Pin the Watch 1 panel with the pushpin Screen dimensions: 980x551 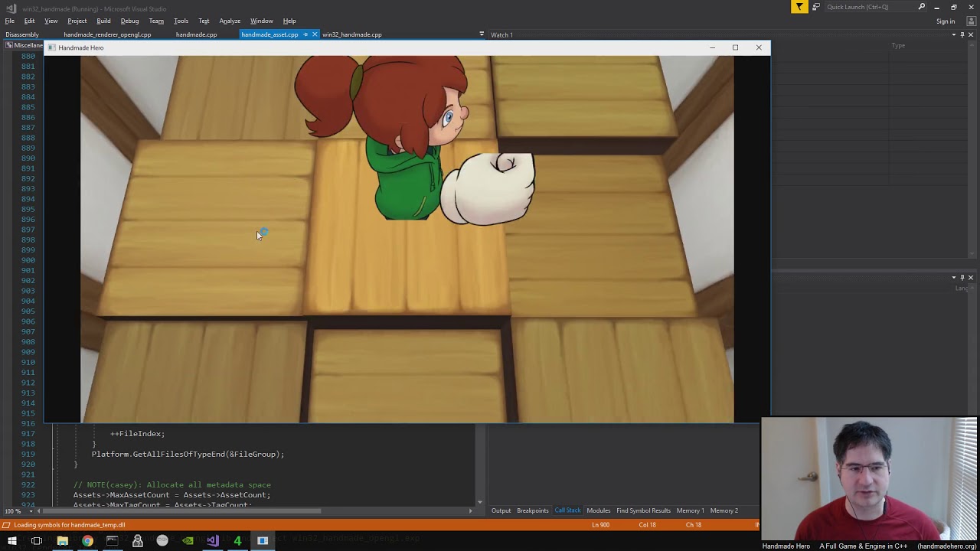(x=962, y=34)
